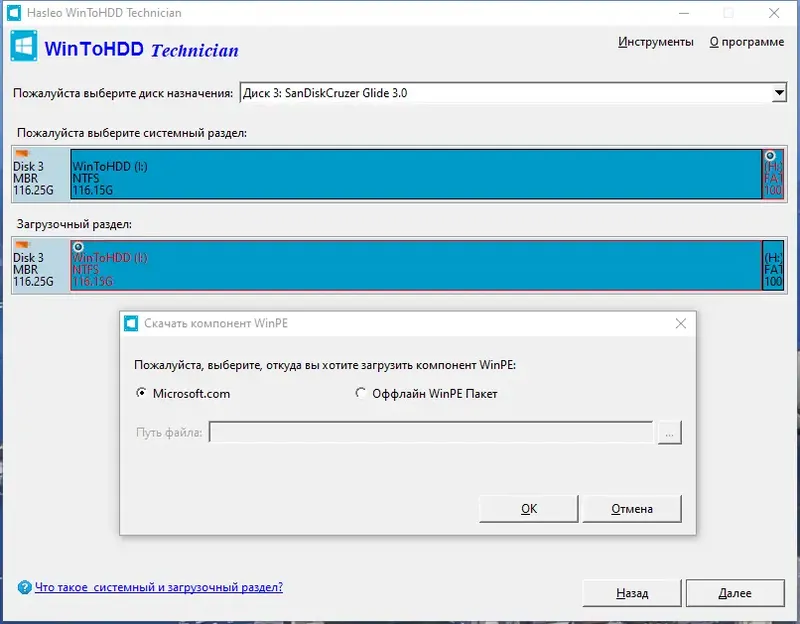This screenshot has height=624, width=800.
Task: Select H: partition radio in system partition row
Action: (770, 156)
